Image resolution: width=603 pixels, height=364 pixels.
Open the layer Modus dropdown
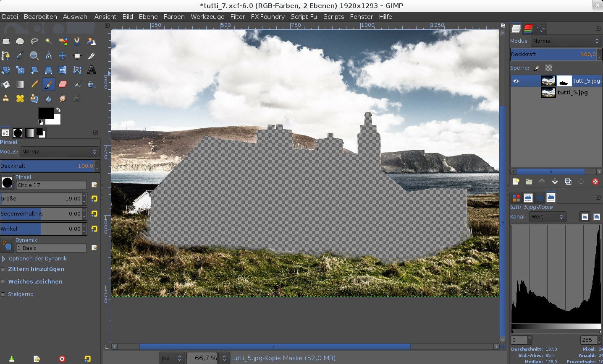(565, 41)
